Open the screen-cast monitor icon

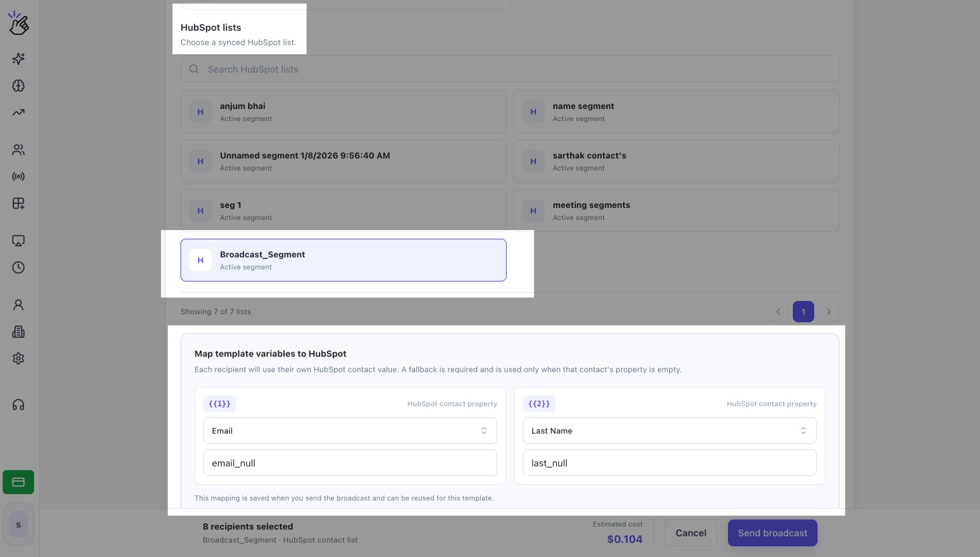(19, 241)
